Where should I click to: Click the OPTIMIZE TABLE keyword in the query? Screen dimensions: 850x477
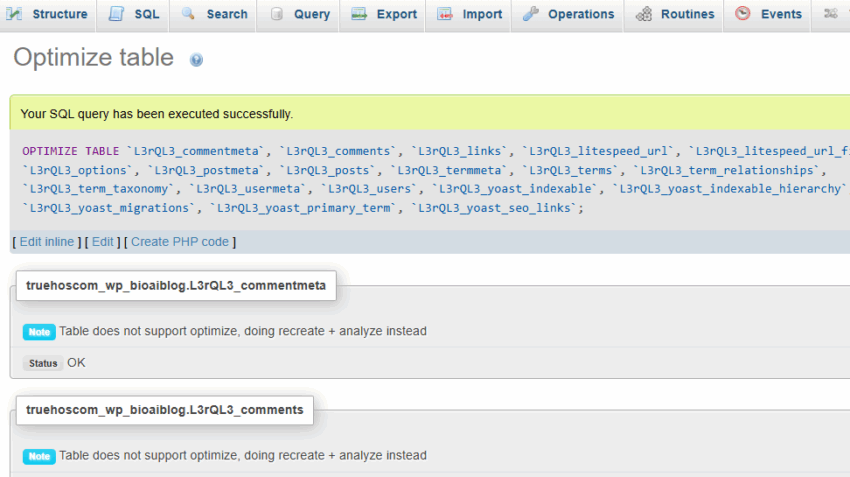pyautogui.click(x=70, y=151)
